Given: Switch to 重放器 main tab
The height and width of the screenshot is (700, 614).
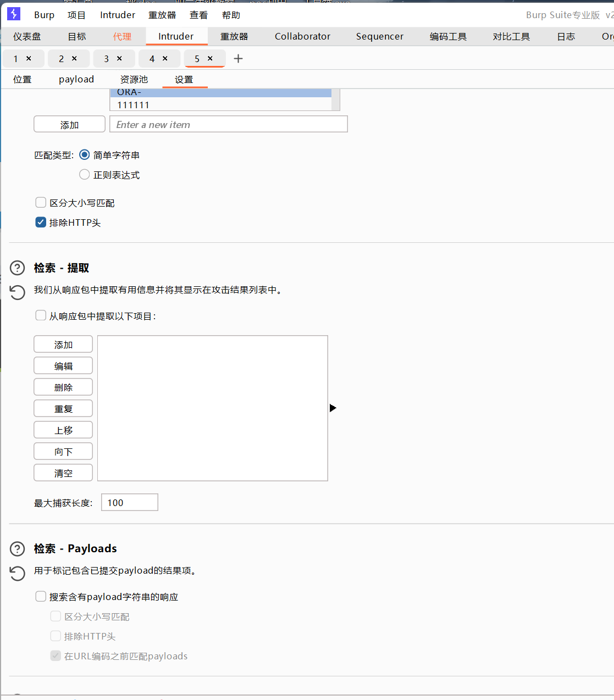Looking at the screenshot, I should (x=234, y=36).
